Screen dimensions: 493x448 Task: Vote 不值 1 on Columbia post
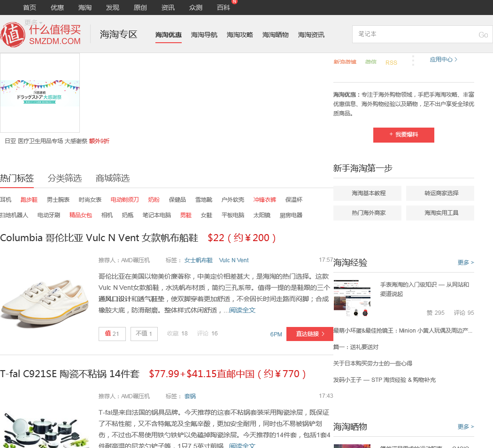point(144,334)
